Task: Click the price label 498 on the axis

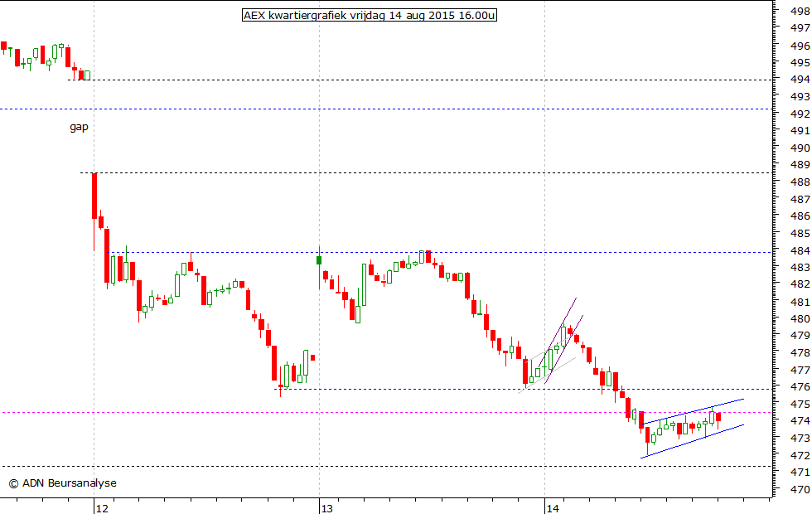Action: tap(800, 12)
